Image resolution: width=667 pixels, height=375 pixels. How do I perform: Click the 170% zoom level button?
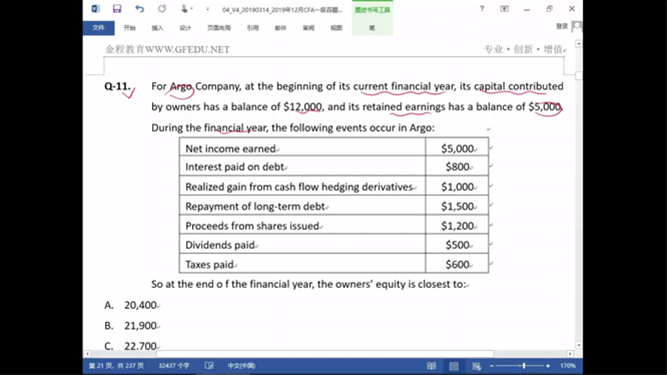568,366
